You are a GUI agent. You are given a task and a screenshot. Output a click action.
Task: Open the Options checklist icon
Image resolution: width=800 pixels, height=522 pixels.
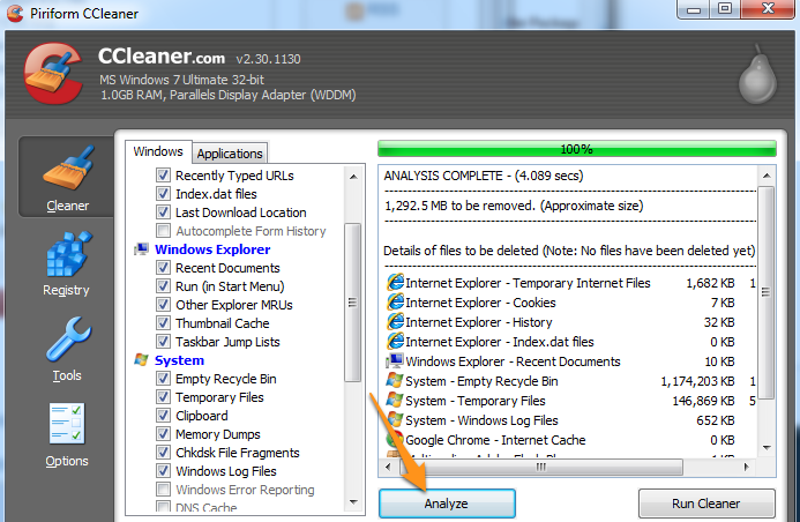[67, 424]
